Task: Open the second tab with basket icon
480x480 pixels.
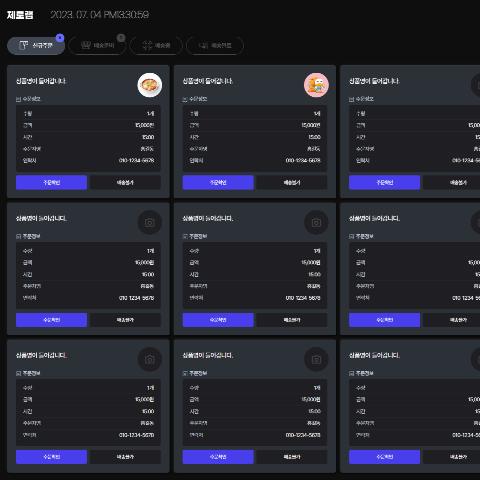Action: [x=97, y=45]
